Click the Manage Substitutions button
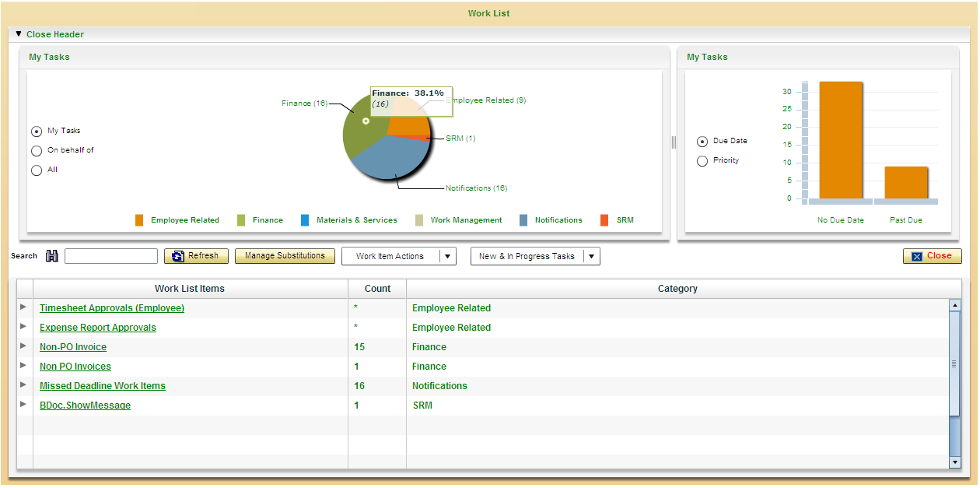 click(285, 256)
